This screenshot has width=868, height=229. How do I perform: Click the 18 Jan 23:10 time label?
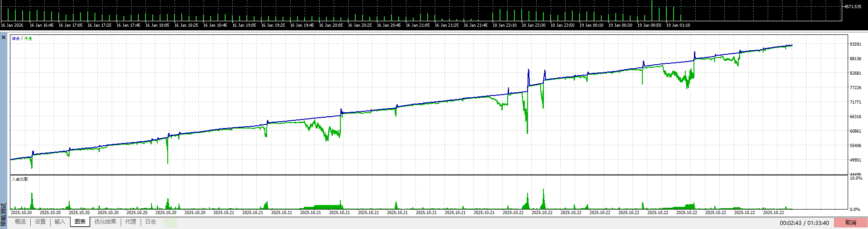[505, 25]
